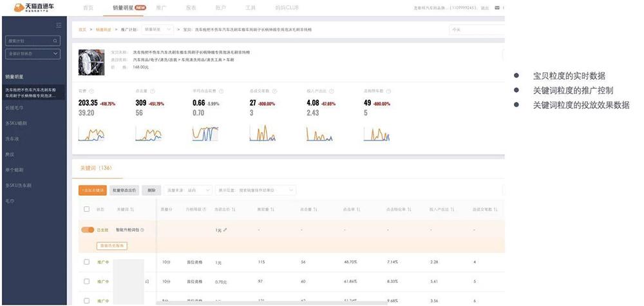Expand the 推广计划 breadcrumb dropdown
Image resolution: width=644 pixels, height=306 pixels.
pos(158,30)
